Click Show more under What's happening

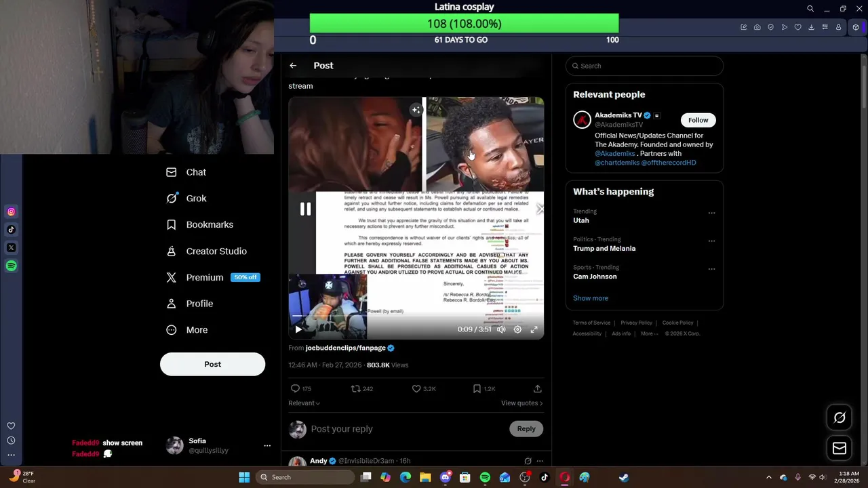[x=591, y=298]
